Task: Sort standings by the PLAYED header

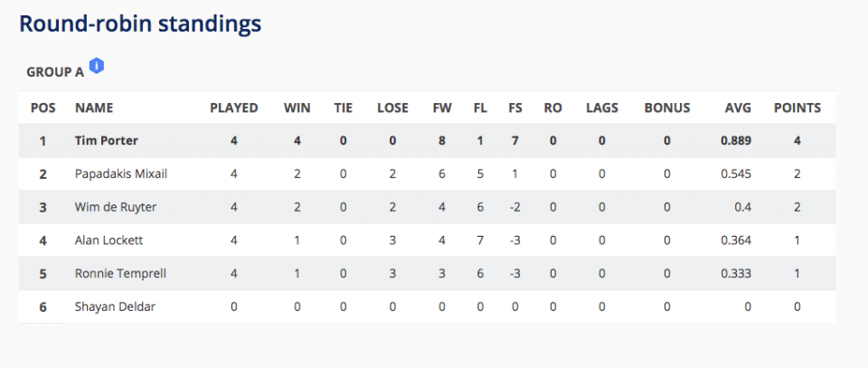Action: click(233, 108)
